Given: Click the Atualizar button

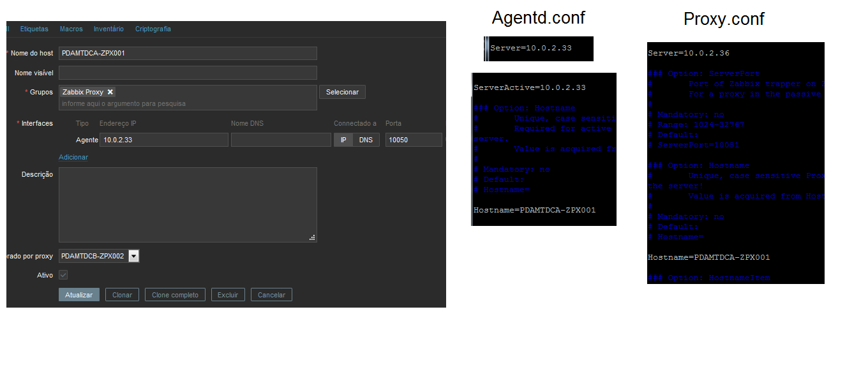Looking at the screenshot, I should (x=79, y=295).
